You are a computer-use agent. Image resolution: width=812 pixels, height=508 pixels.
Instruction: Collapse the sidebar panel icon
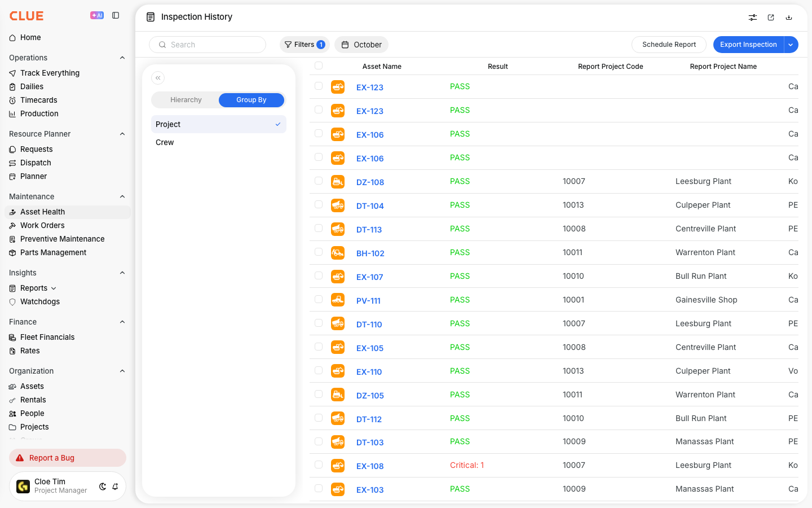pos(116,16)
